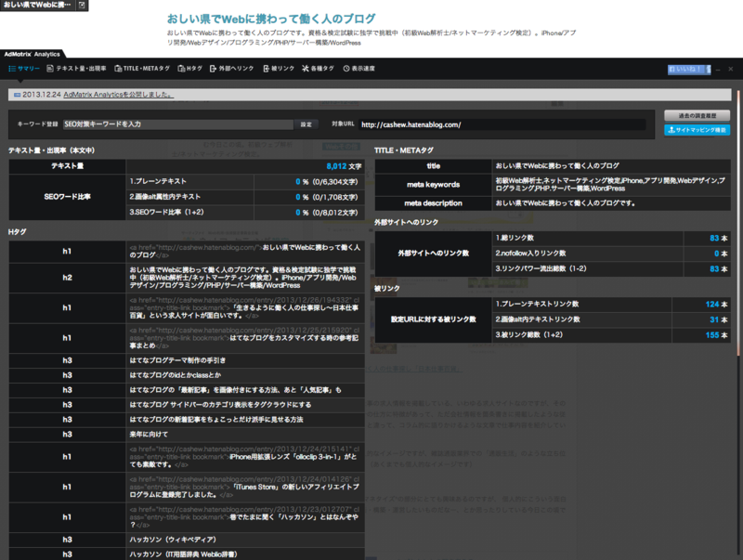Click the 外部サイトへのリンク数 header cell
The image size is (743, 560).
(433, 254)
